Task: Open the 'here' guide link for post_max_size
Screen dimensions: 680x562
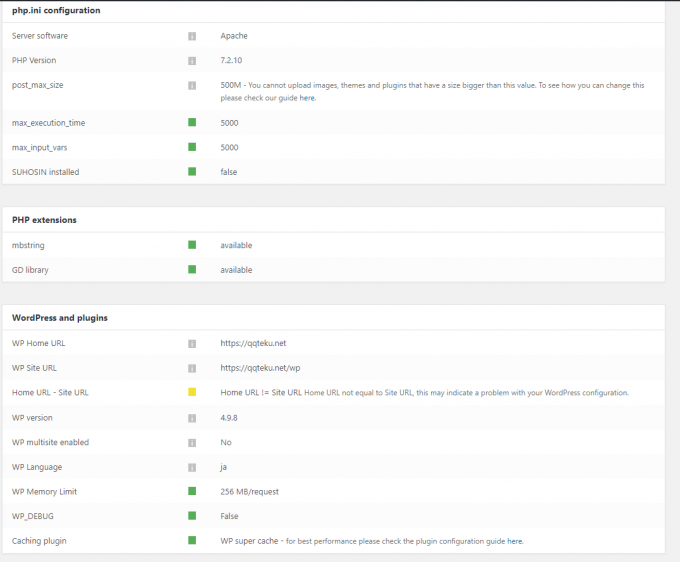Action: pos(307,98)
